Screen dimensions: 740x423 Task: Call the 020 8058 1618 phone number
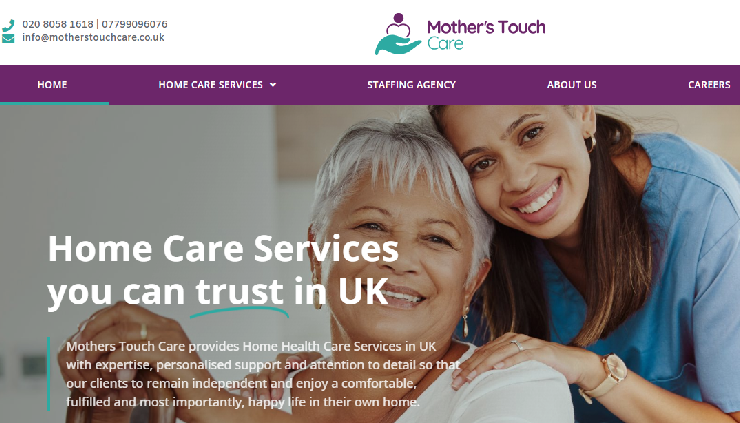(x=58, y=24)
